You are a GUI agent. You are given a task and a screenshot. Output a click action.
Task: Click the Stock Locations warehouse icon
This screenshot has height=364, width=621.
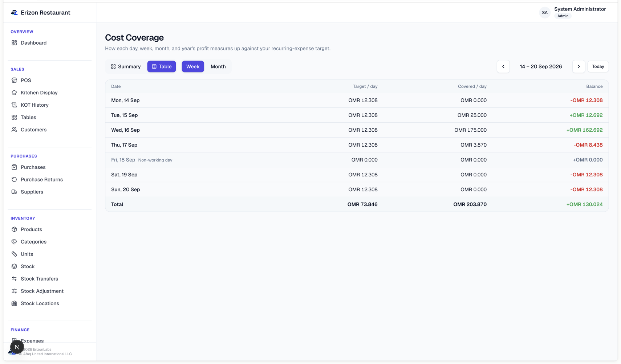coord(14,303)
